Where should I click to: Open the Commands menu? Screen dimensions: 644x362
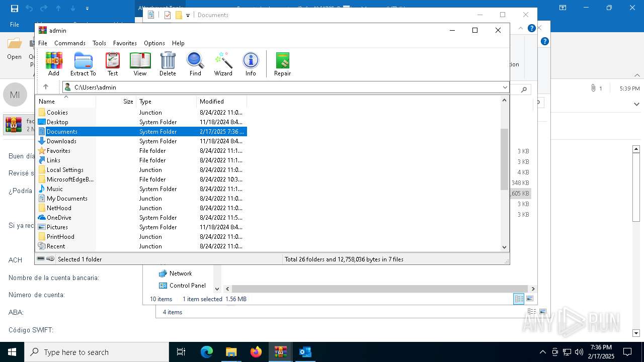click(x=70, y=43)
